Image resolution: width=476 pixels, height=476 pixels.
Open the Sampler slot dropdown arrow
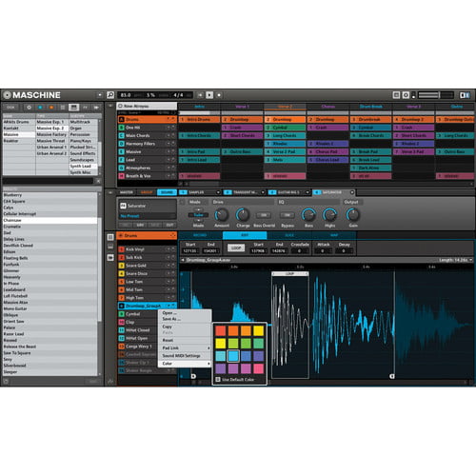tap(218, 192)
